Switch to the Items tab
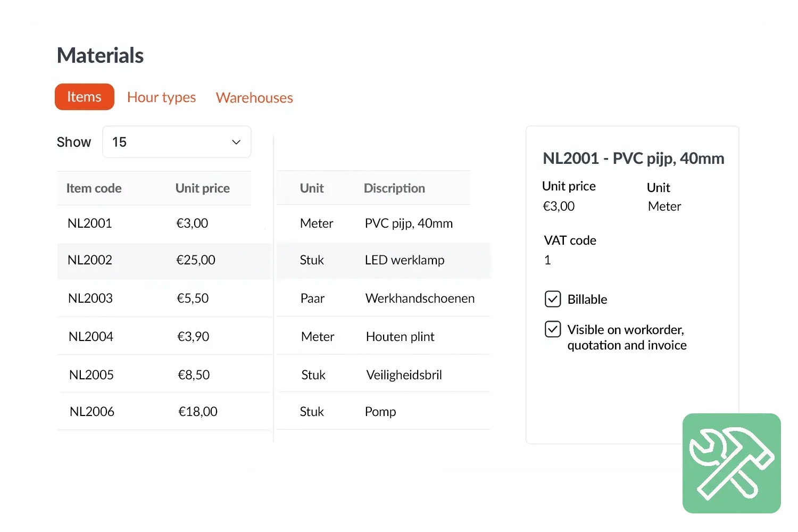The image size is (798, 532). pyautogui.click(x=84, y=97)
